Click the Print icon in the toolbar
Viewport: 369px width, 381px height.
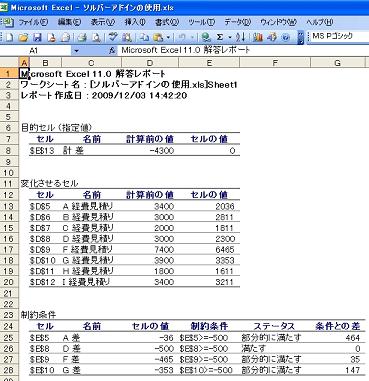(x=81, y=37)
